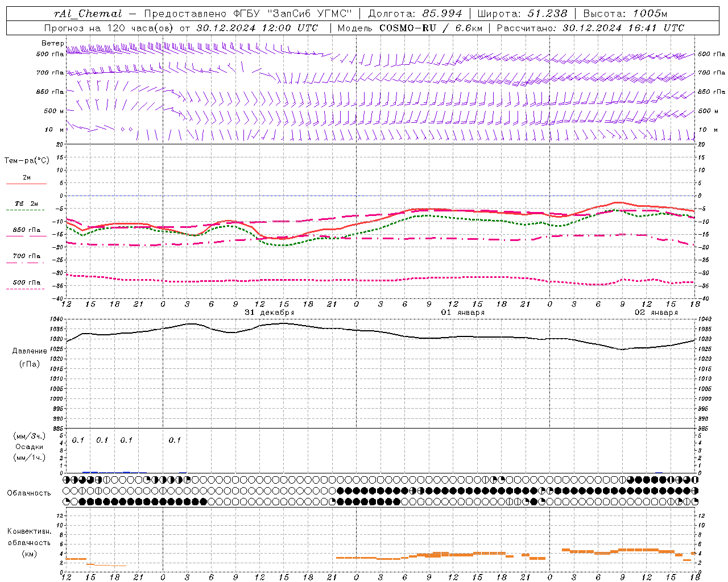Click the dotted line sample under 500 гПа legend
728x582 pixels.
point(26,289)
